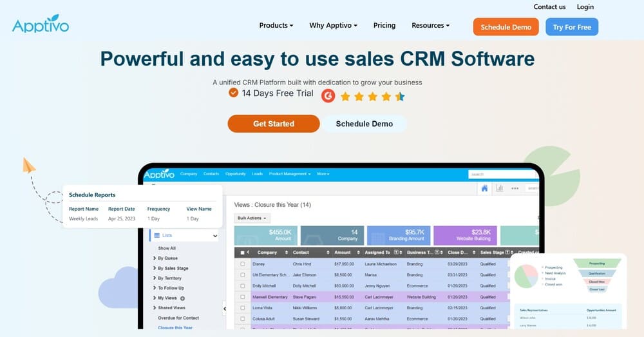Click the $95.7K Branding Amount tile

tap(399, 235)
